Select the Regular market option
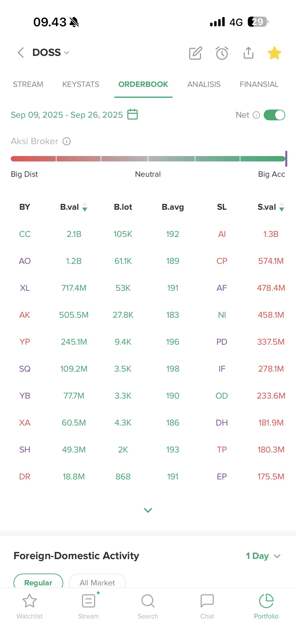The height and width of the screenshot is (644, 296). 38,582
